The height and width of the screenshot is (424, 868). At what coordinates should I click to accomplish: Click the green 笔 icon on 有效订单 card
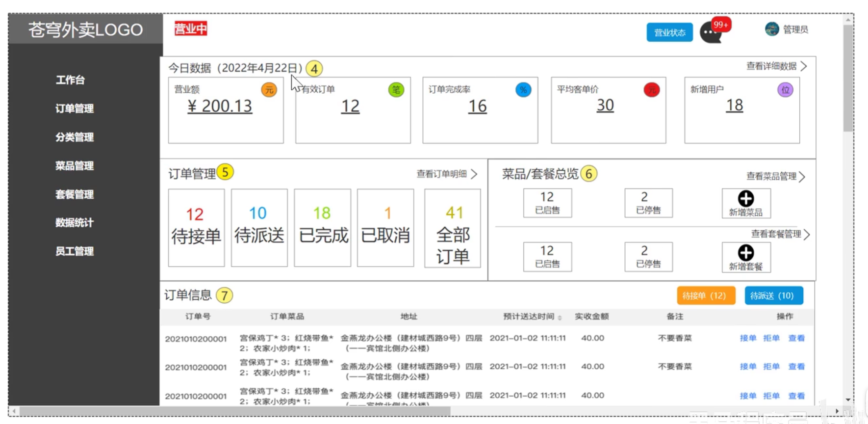point(396,90)
